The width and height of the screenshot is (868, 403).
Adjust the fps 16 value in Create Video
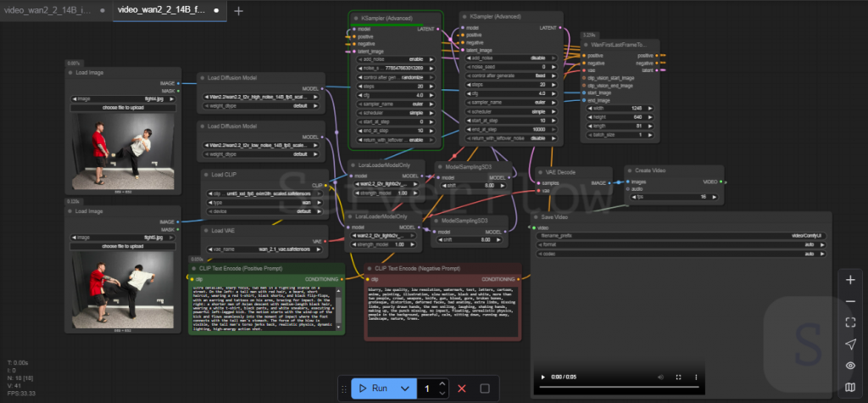(673, 197)
